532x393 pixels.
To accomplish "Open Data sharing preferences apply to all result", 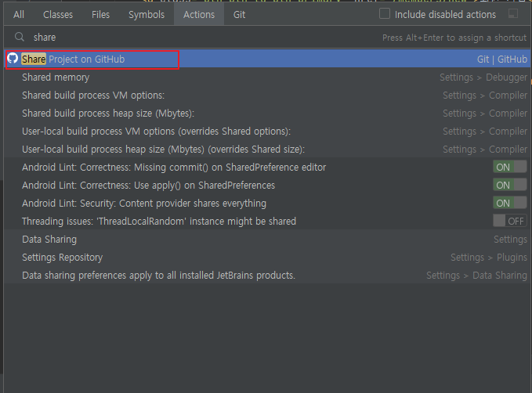I will pos(266,276).
